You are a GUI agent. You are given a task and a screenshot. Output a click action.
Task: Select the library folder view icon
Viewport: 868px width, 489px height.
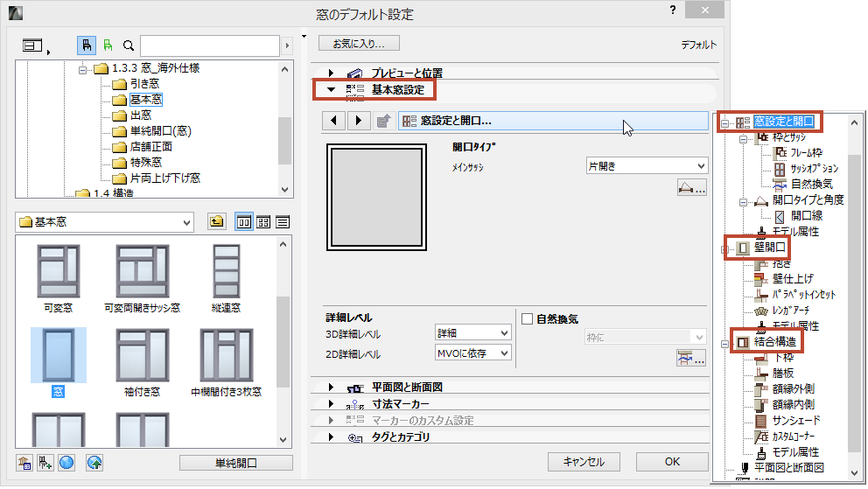coord(32,45)
